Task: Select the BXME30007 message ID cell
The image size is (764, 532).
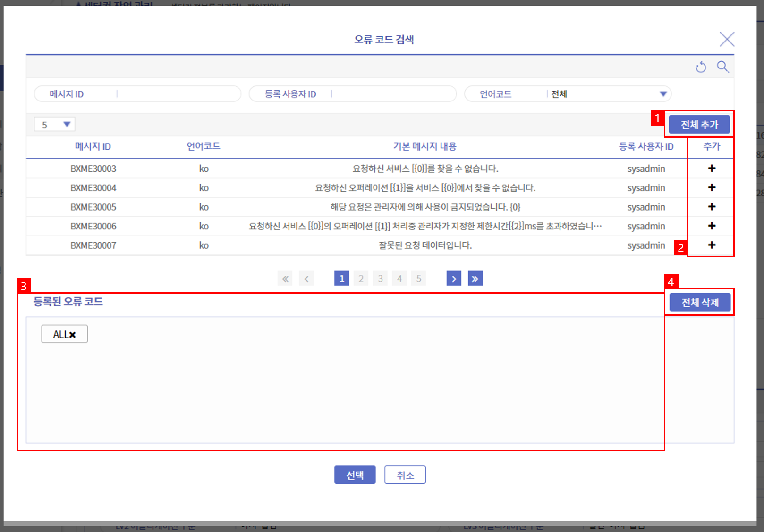Action: [93, 245]
